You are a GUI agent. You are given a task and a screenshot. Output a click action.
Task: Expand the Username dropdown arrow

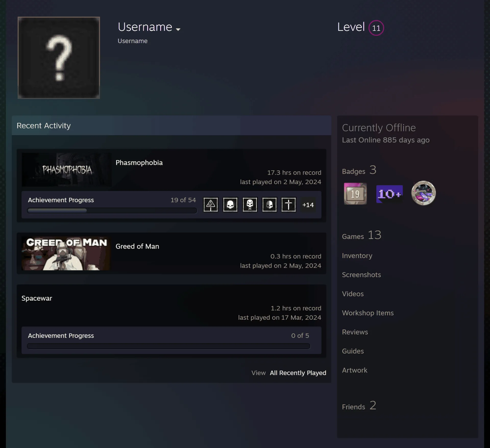coord(178,29)
